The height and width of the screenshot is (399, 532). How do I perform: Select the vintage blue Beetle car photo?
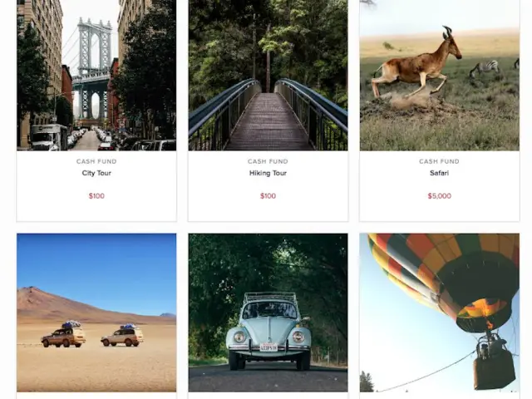(x=268, y=313)
